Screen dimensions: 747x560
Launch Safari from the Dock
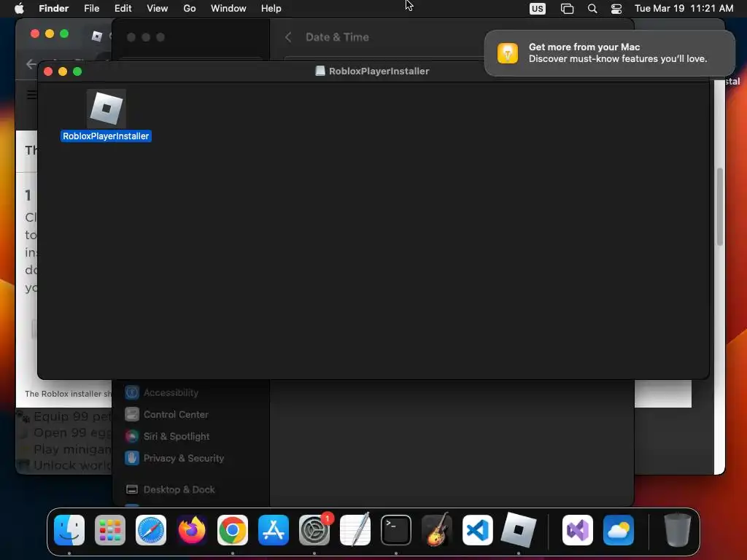point(151,530)
